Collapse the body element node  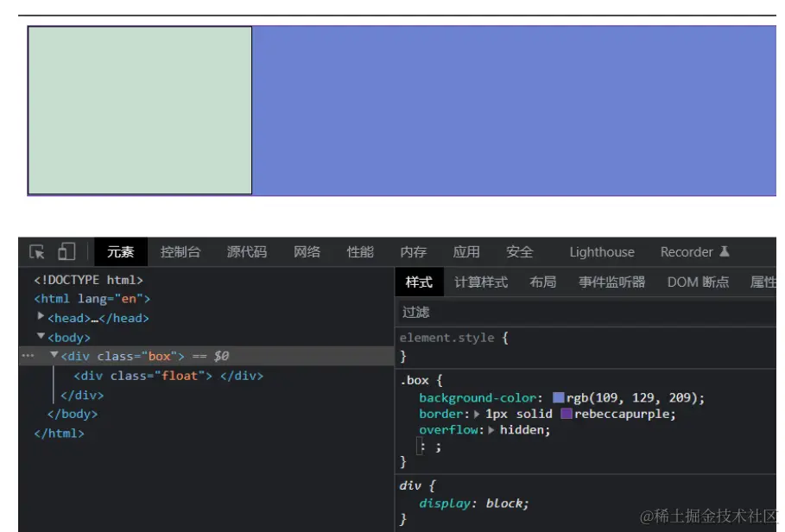point(41,336)
